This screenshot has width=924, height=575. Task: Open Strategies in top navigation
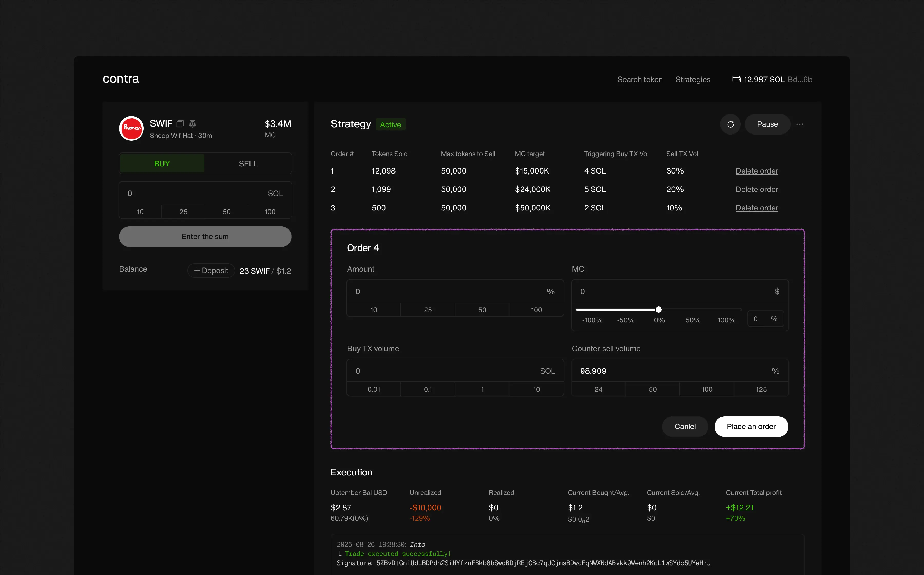pyautogui.click(x=693, y=80)
